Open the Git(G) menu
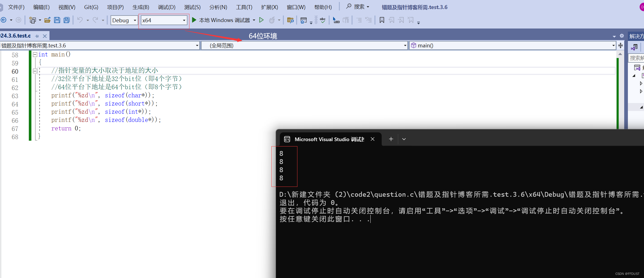The width and height of the screenshot is (644, 278). (91, 7)
